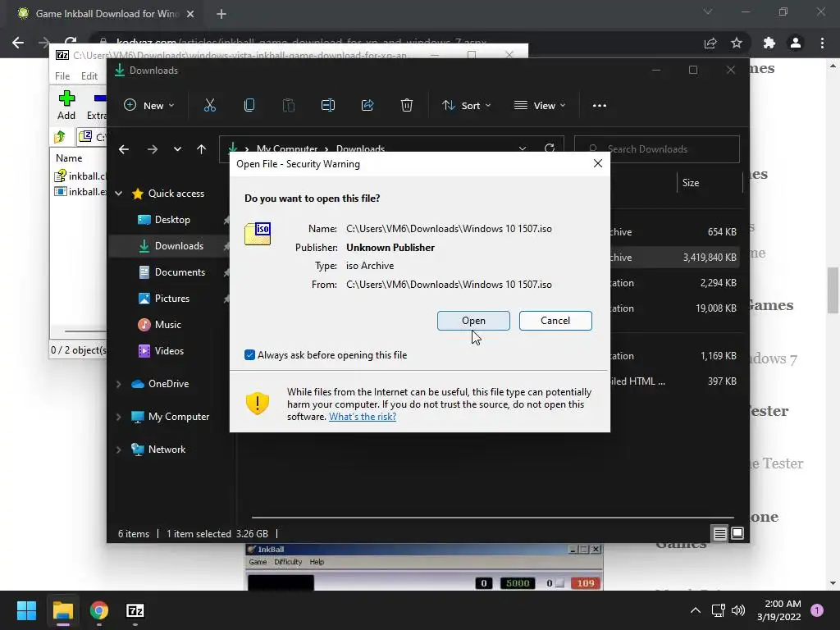Go up one folder level in Explorer
This screenshot has height=630, width=840.
201,149
